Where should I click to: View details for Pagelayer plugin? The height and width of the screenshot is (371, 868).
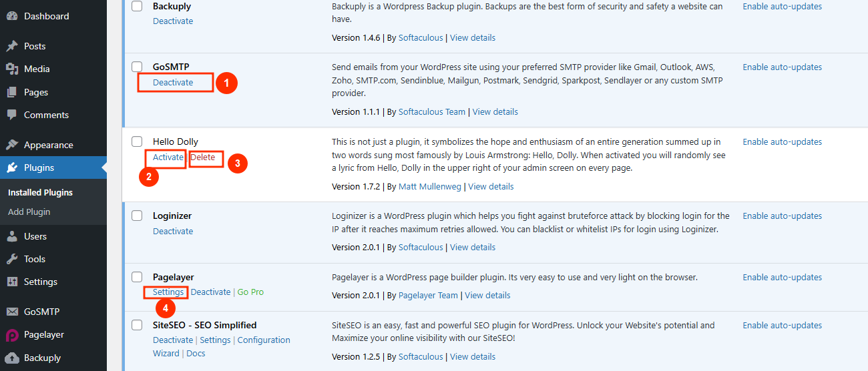[487, 296]
